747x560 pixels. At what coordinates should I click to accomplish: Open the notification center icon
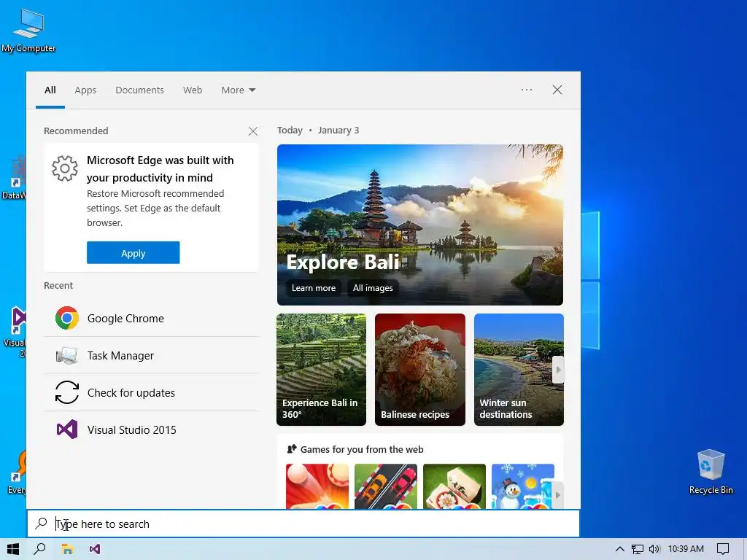click(x=723, y=549)
